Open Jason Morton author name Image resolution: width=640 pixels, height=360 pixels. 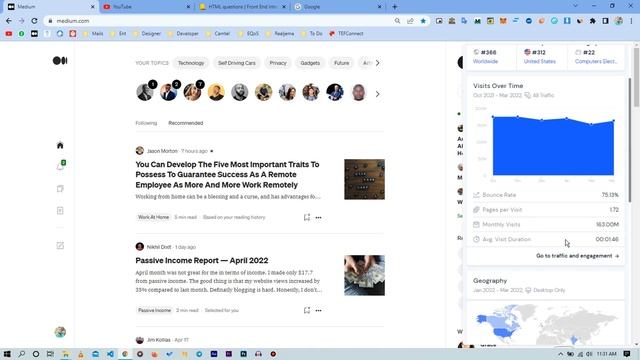tap(162, 151)
